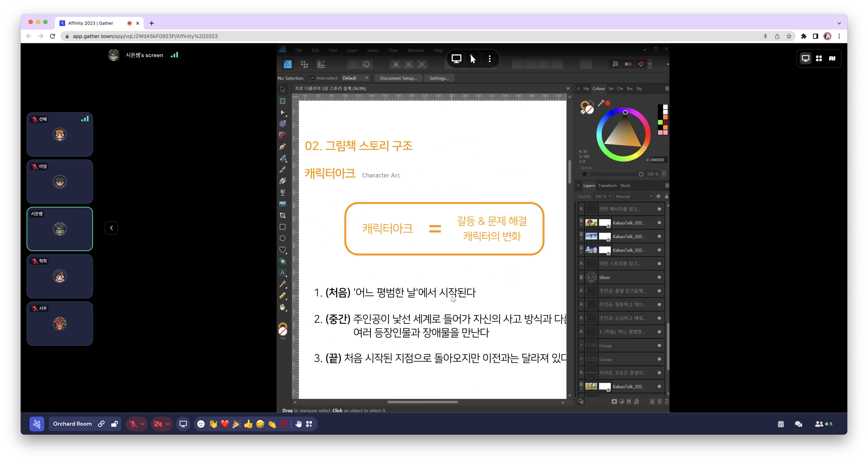This screenshot has width=868, height=462.
Task: Open the layer opacity 100 % dropdown
Action: (x=602, y=196)
